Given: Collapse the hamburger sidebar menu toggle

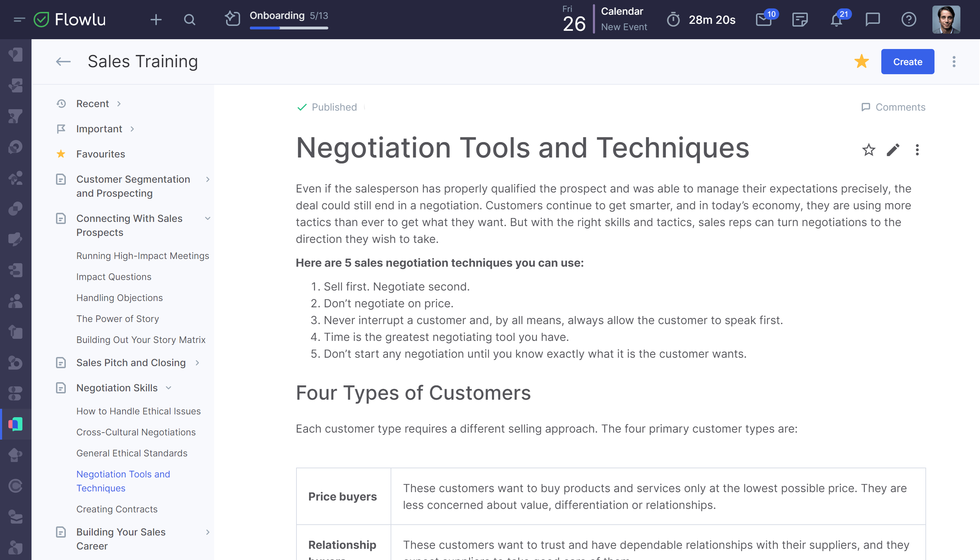Looking at the screenshot, I should click(19, 19).
